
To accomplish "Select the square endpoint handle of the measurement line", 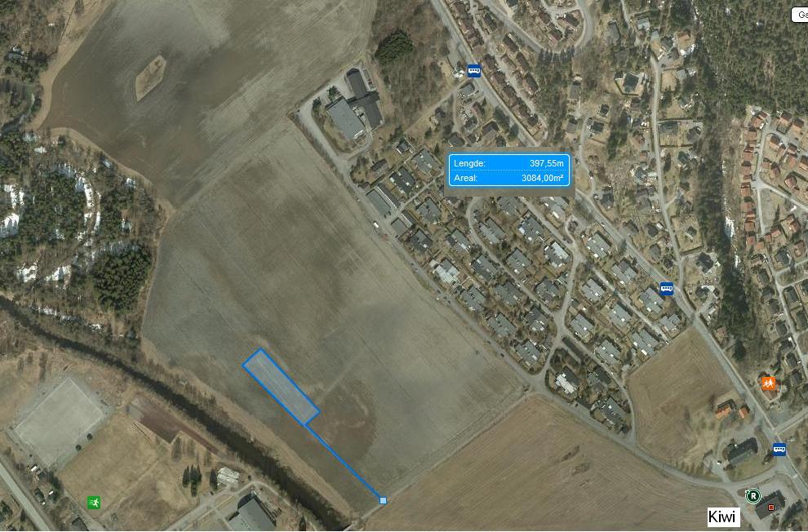I will [x=383, y=500].
